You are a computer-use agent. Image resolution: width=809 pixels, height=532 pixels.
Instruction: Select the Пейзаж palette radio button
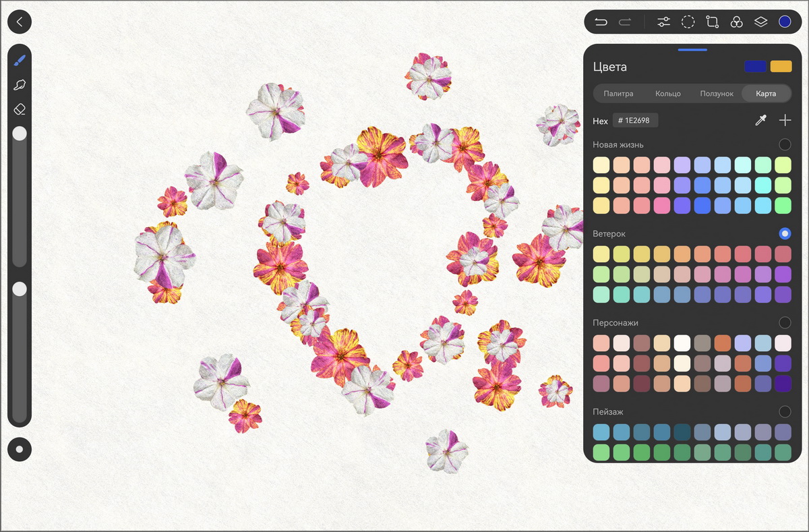pos(785,411)
